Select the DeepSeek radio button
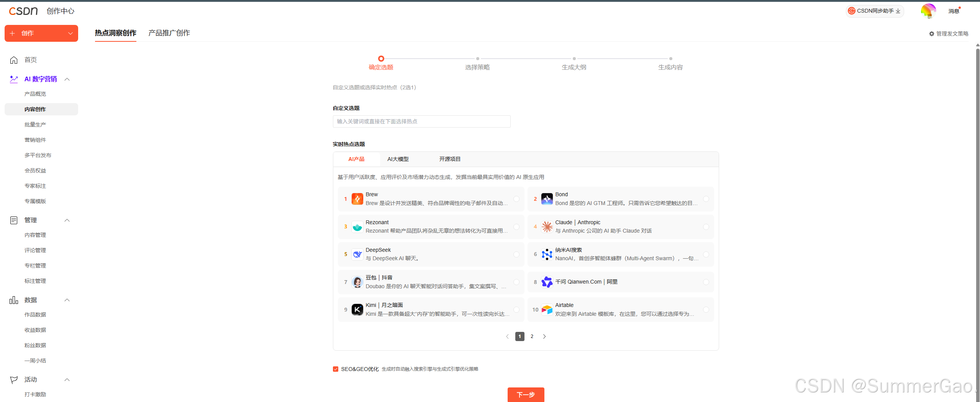The image size is (980, 402). [x=516, y=254]
